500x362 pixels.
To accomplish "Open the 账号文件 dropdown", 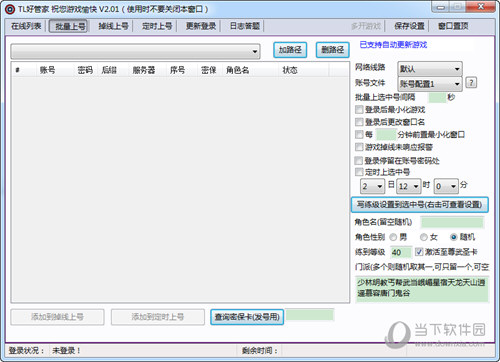I will (430, 84).
